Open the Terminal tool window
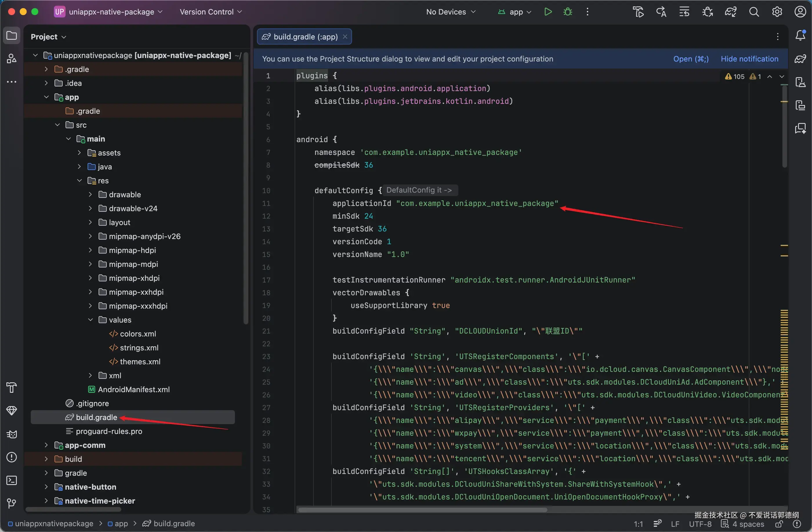 coord(12,480)
